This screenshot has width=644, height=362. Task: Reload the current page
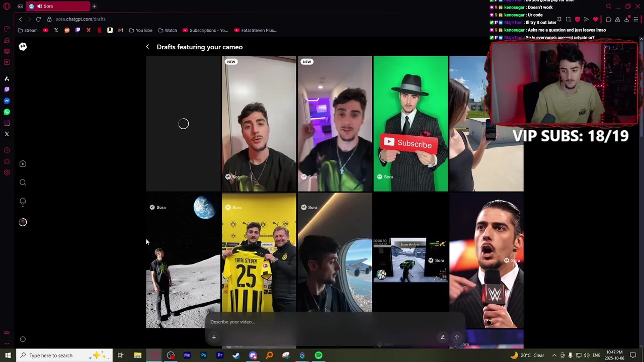(x=38, y=19)
